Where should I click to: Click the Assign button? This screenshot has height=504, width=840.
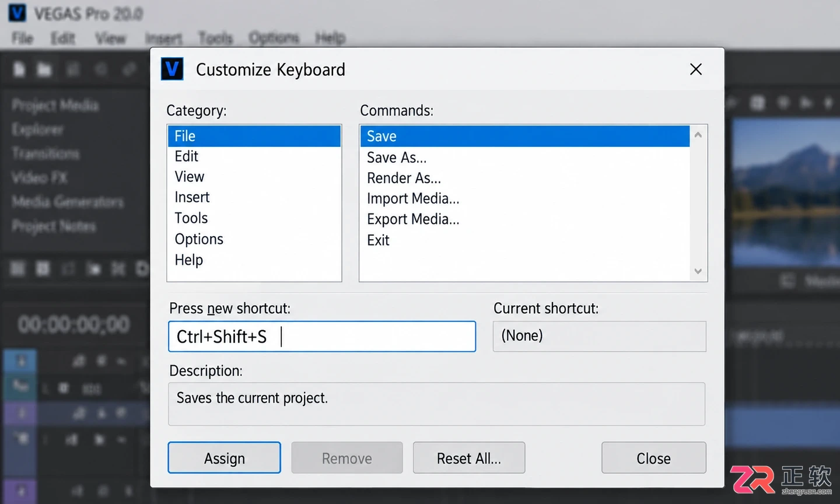click(x=224, y=458)
